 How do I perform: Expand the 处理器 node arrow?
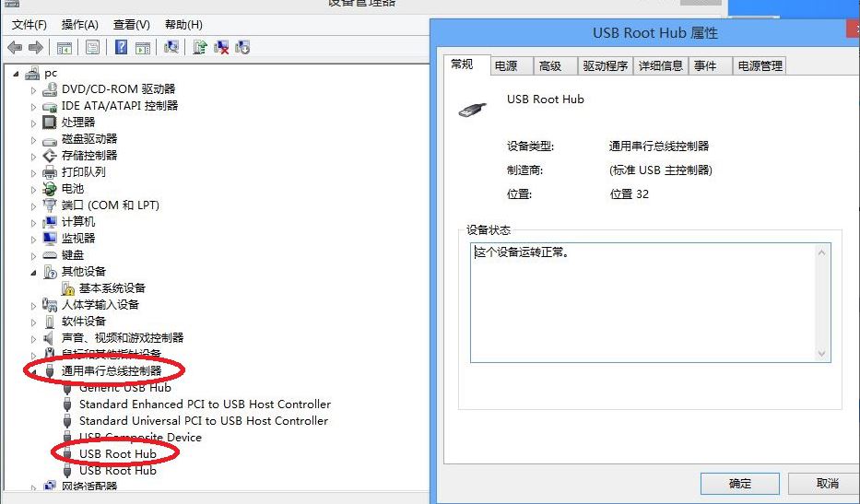click(x=33, y=123)
